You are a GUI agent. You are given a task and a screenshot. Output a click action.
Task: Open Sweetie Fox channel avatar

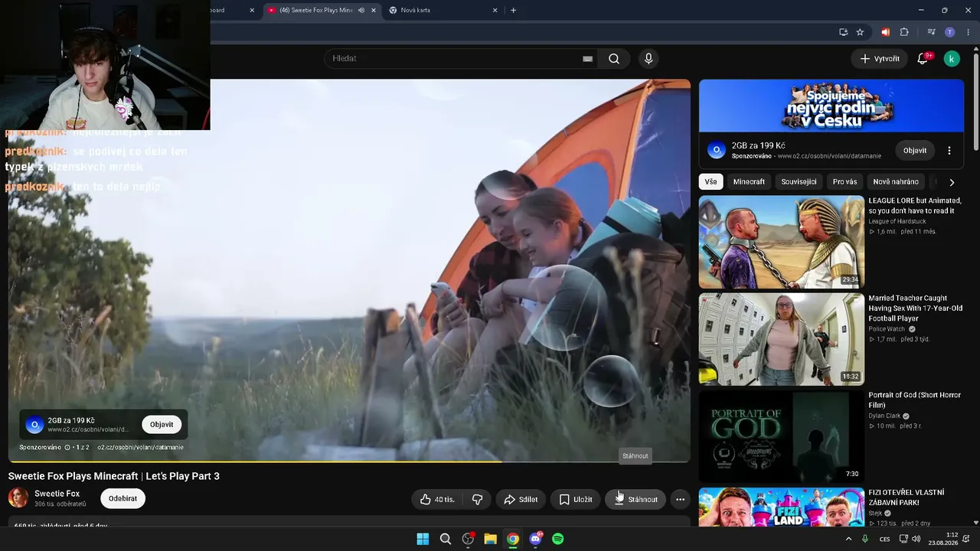click(x=18, y=498)
